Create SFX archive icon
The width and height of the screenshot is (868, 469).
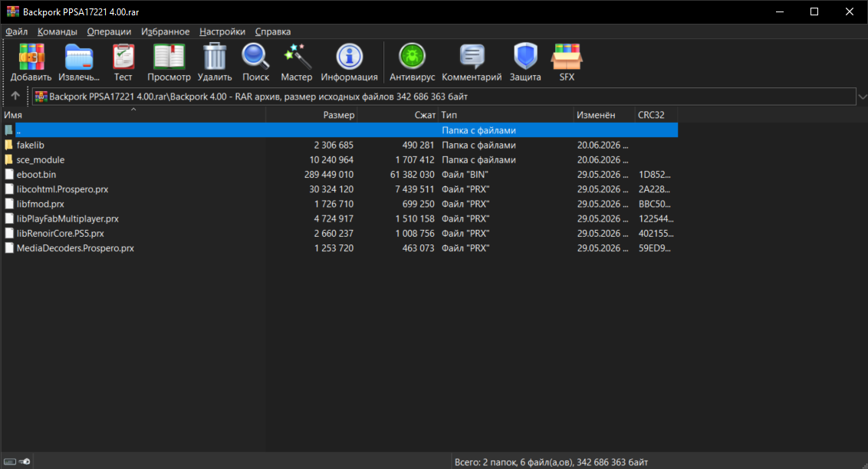[567, 57]
